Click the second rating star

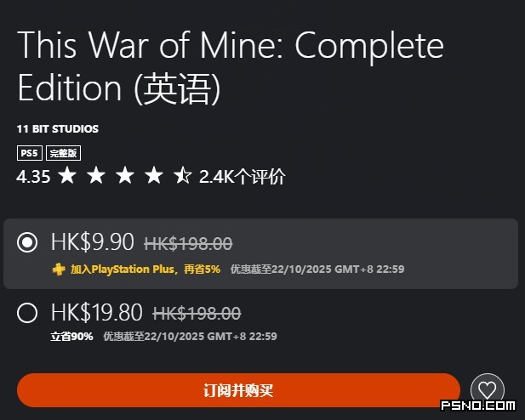96,176
